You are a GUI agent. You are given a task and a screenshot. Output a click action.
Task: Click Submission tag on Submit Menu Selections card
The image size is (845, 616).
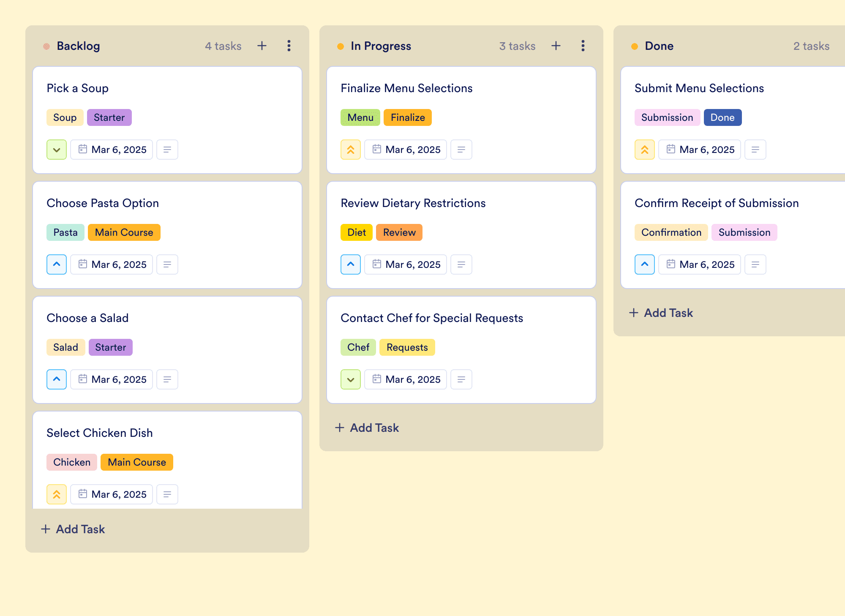pos(668,117)
